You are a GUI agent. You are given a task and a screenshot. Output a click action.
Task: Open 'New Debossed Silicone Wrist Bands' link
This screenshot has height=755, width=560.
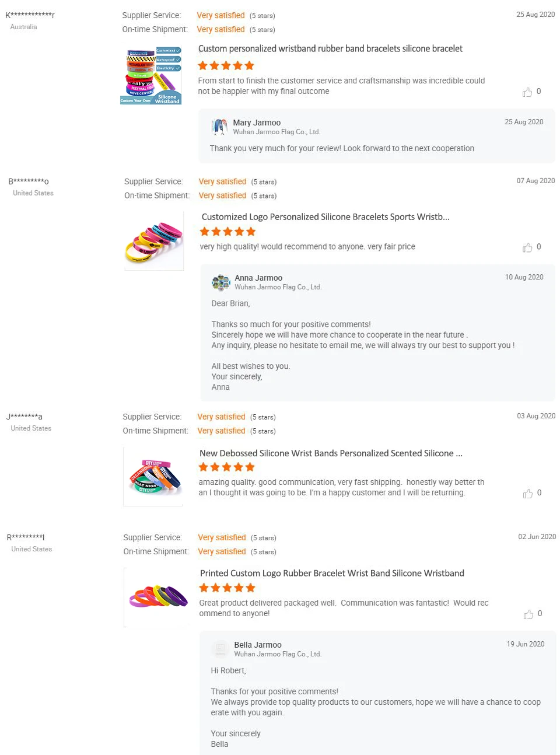point(331,453)
